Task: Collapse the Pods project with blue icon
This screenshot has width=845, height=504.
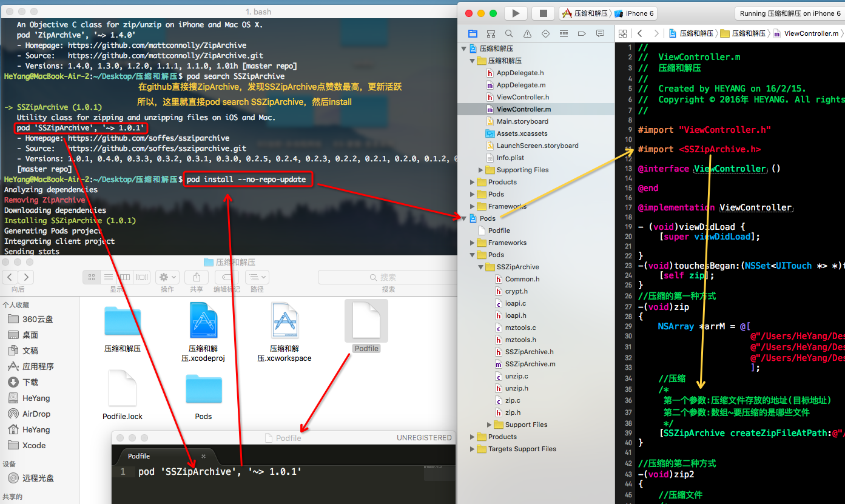Action: pos(464,218)
